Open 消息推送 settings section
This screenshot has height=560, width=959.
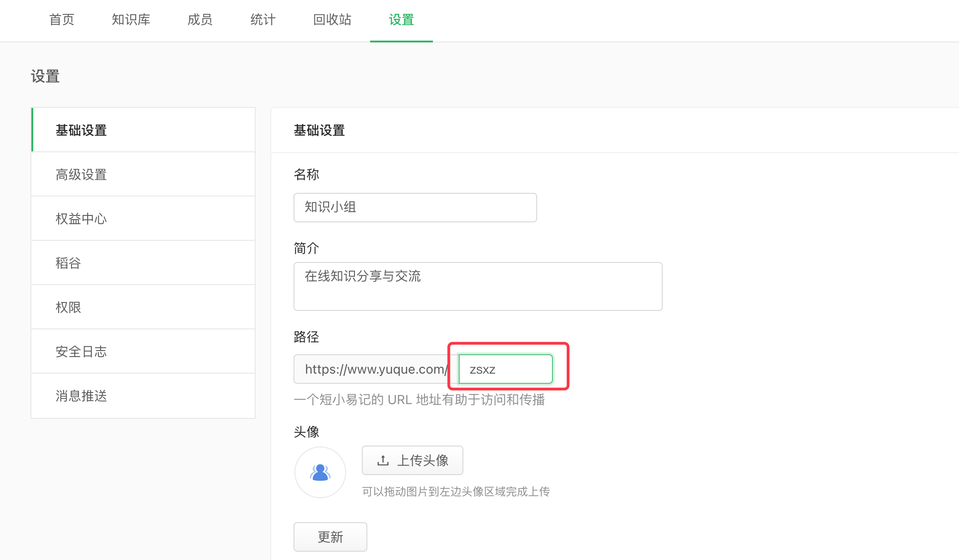[x=143, y=396]
